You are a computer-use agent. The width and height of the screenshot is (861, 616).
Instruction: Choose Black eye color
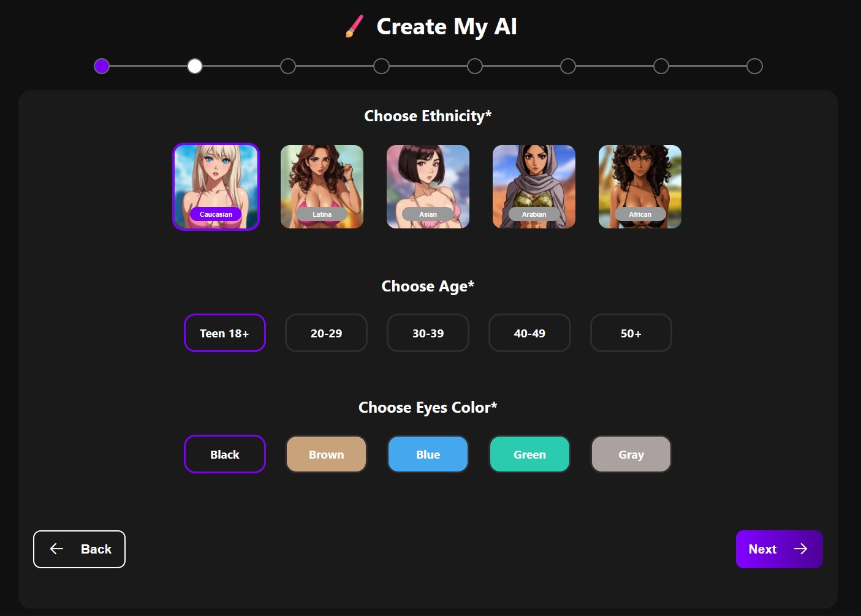pos(224,454)
